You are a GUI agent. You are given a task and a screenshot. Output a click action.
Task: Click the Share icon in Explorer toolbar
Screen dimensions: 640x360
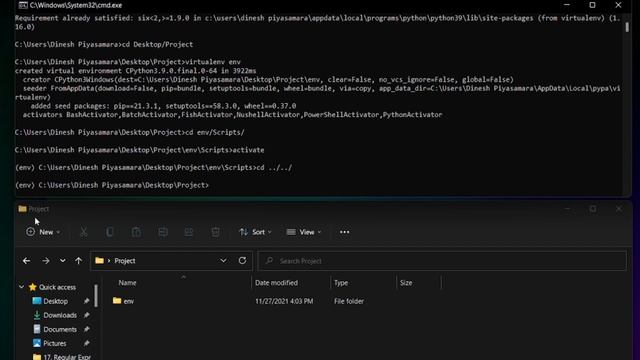point(189,232)
